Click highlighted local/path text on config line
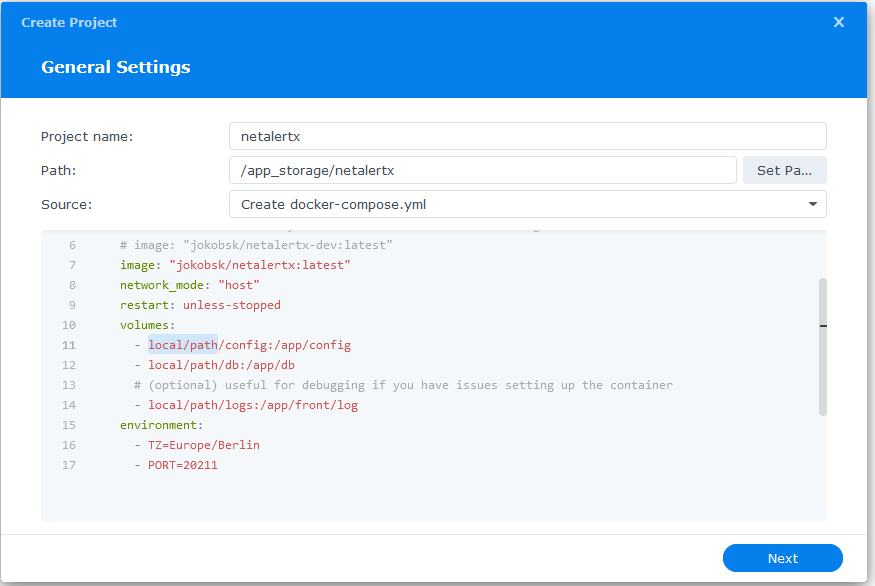Image resolution: width=875 pixels, height=586 pixels. 183,345
